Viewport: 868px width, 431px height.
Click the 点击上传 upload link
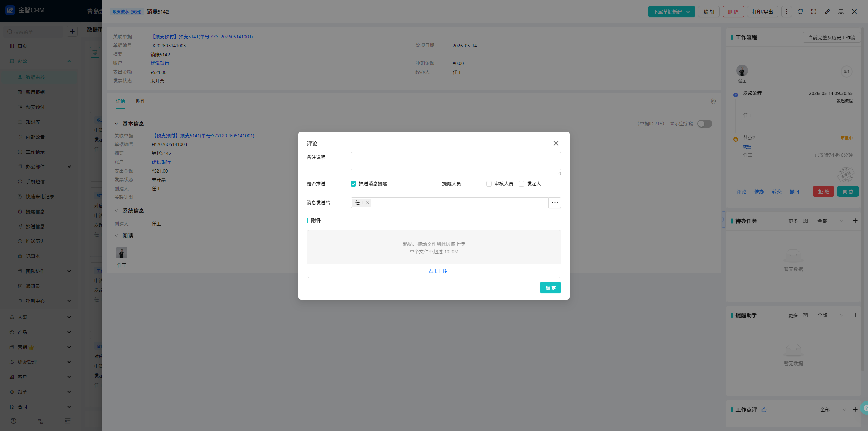(x=434, y=271)
